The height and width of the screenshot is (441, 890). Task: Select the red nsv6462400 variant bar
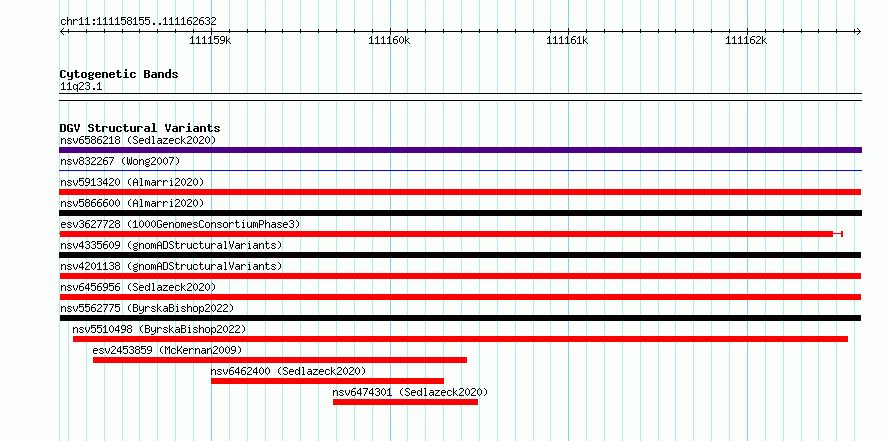(327, 381)
